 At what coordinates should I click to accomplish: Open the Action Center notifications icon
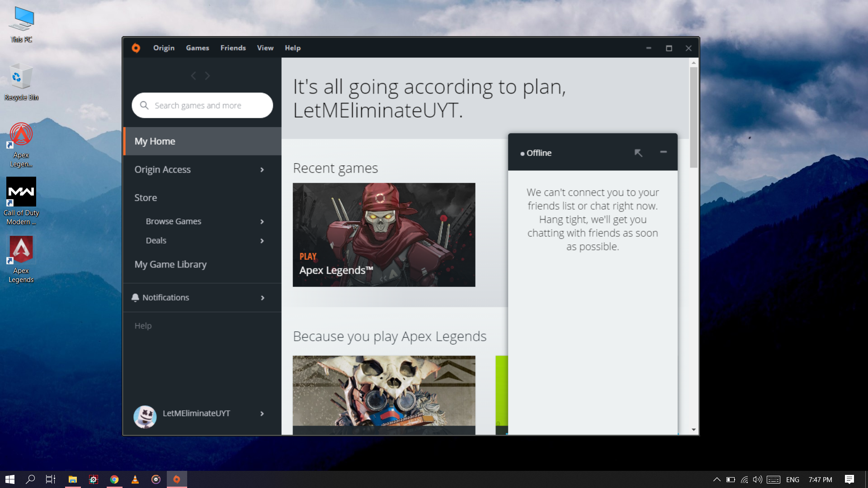pyautogui.click(x=849, y=479)
